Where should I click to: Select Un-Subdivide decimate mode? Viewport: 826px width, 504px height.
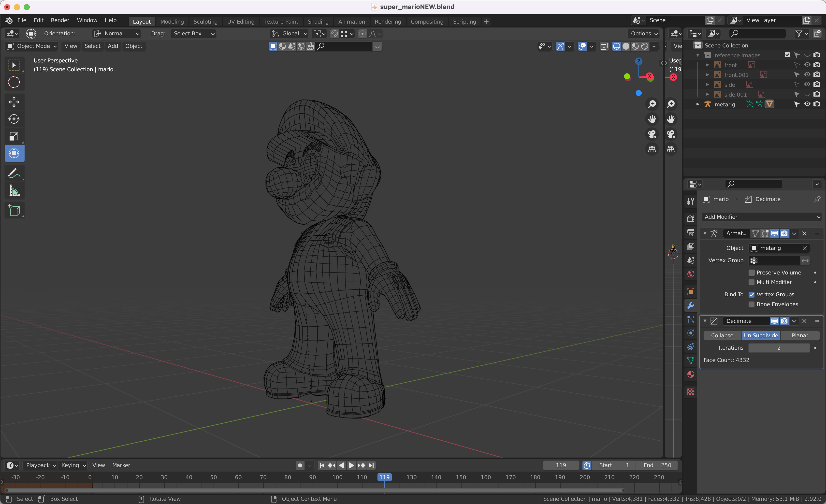761,335
